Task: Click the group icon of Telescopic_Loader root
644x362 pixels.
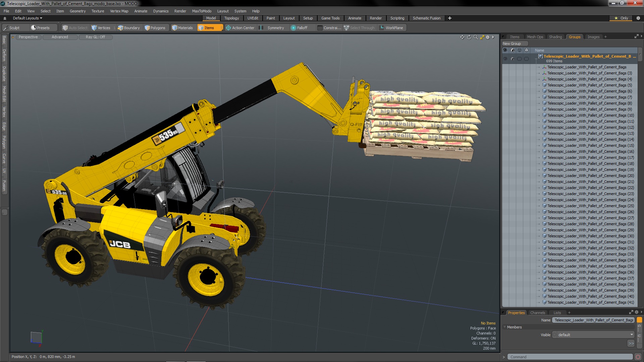Action: [x=540, y=56]
